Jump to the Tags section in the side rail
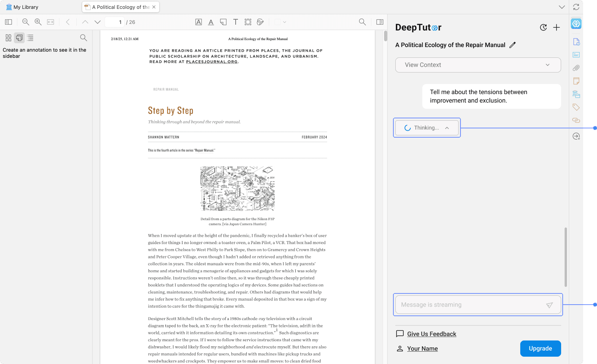The height and width of the screenshot is (364, 597). [576, 107]
